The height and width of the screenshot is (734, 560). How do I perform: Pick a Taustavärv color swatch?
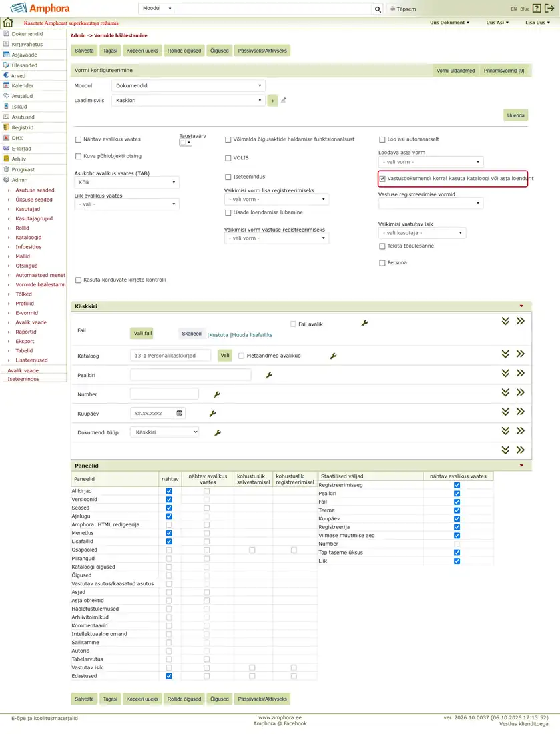click(x=186, y=143)
